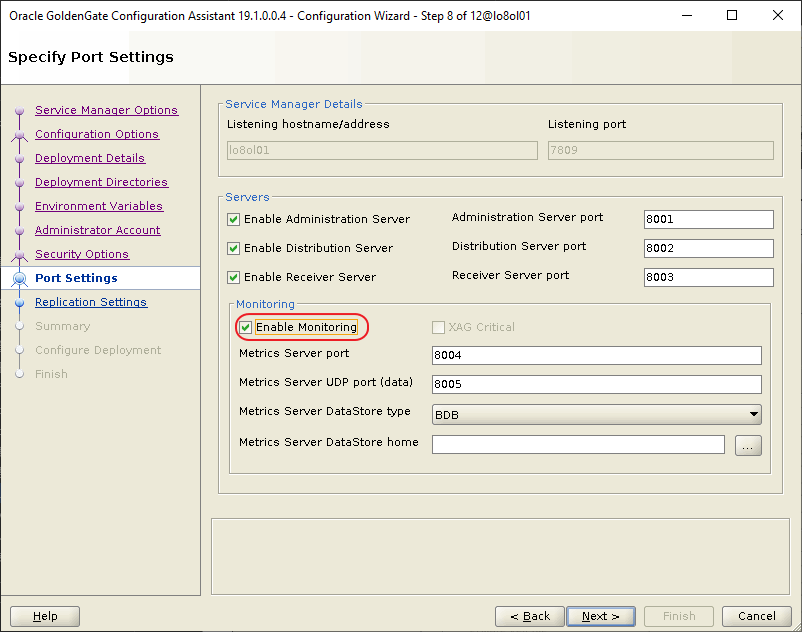The height and width of the screenshot is (632, 802).
Task: Click the Administration Server port field
Action: point(708,220)
